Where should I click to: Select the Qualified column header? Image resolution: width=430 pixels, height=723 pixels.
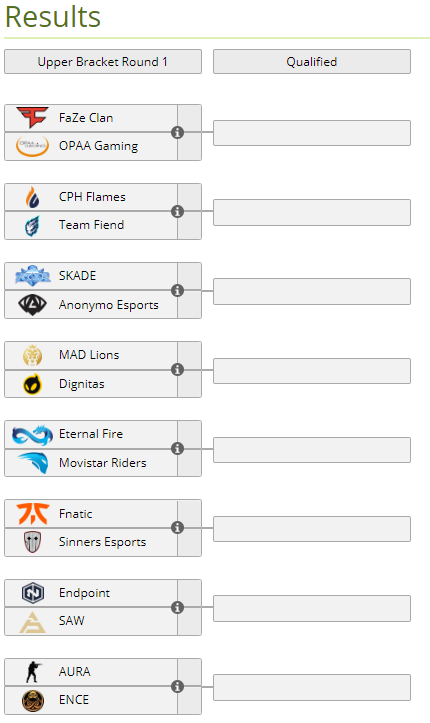pos(312,62)
